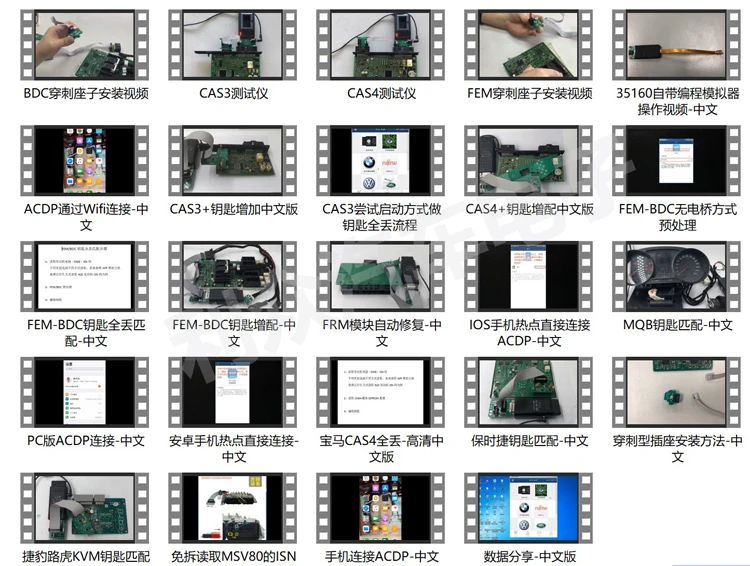Open the 宝马CAS4全丢 video thumbnail

[380, 392]
